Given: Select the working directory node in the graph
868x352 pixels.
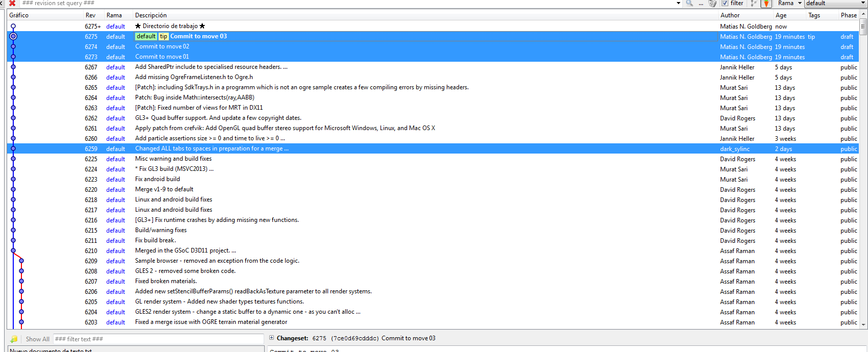Looking at the screenshot, I should point(13,26).
